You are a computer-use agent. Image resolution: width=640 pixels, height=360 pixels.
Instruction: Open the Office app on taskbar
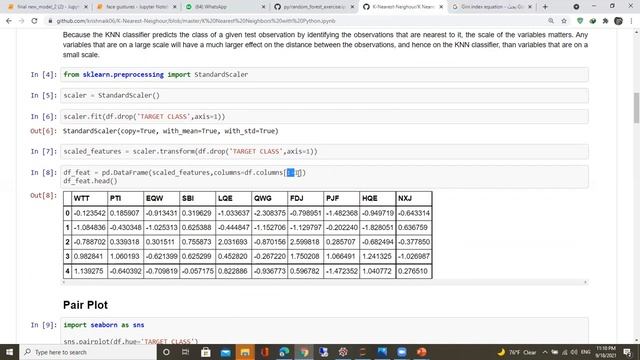click(x=264, y=352)
